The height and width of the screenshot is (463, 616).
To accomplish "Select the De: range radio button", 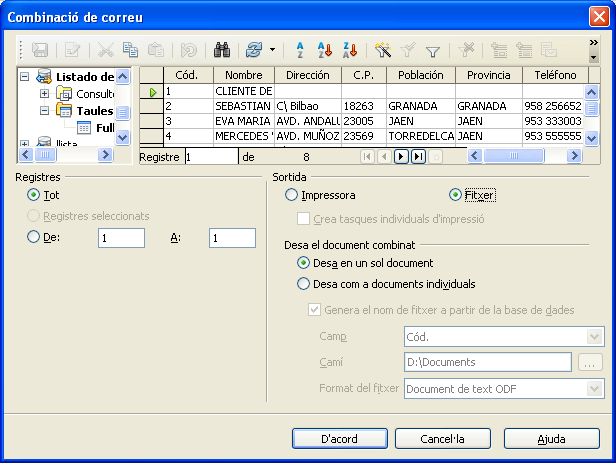I will pos(35,237).
